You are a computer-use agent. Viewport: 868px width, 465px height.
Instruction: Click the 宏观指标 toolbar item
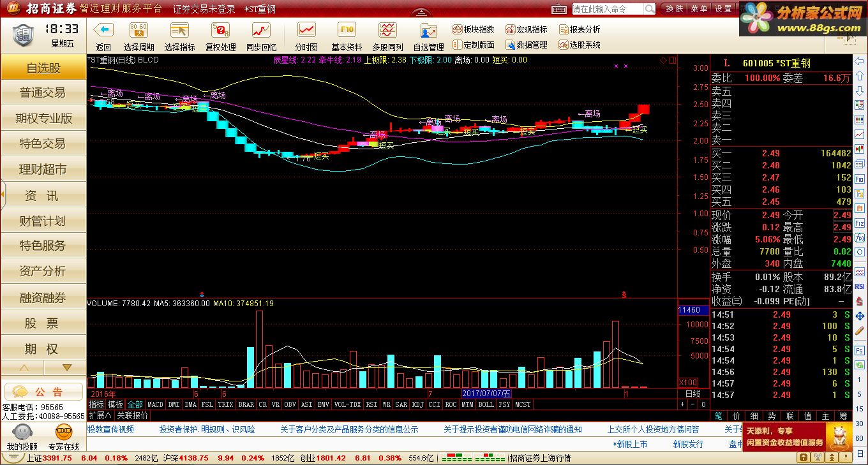(527, 29)
